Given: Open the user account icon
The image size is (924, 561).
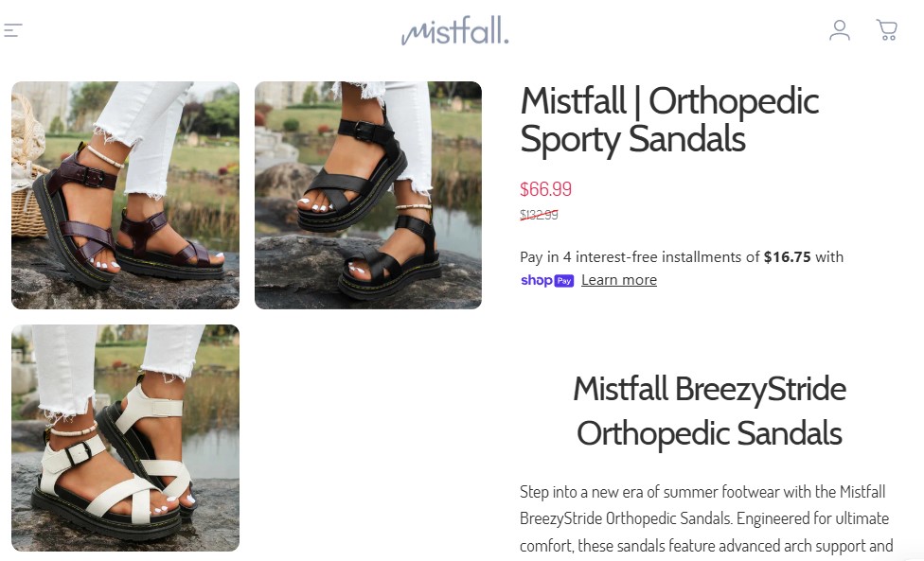Looking at the screenshot, I should 839,30.
